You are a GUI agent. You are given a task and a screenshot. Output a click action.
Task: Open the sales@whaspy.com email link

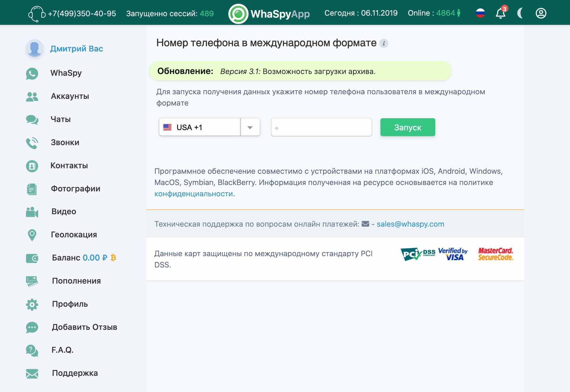click(x=410, y=224)
